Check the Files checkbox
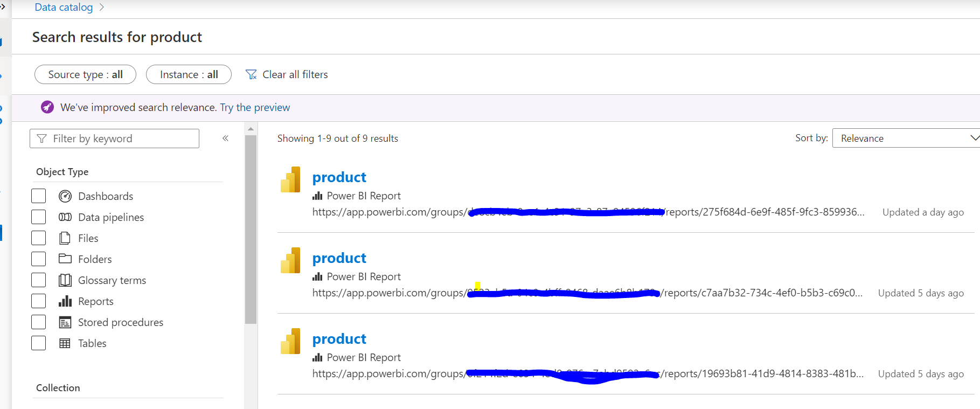The image size is (980, 409). (39, 238)
